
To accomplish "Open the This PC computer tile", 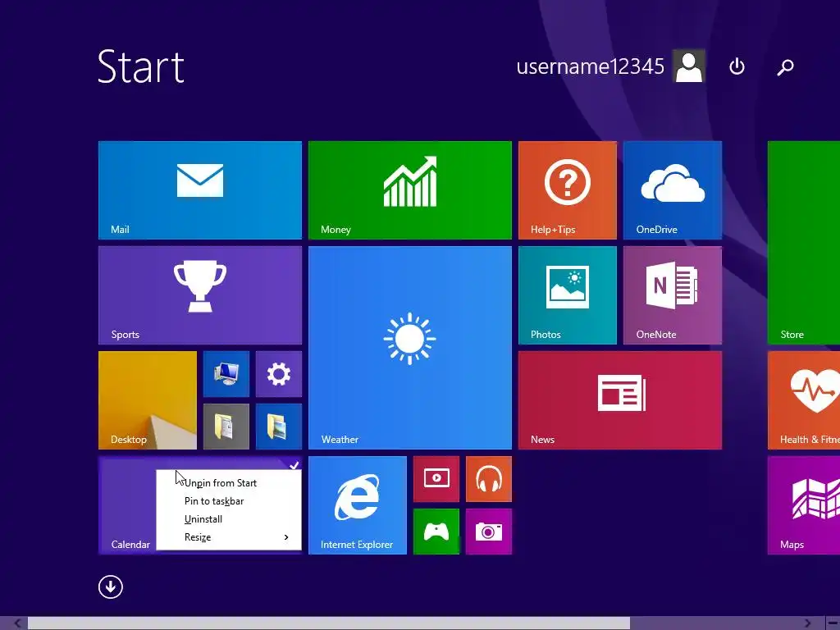I will [x=226, y=374].
